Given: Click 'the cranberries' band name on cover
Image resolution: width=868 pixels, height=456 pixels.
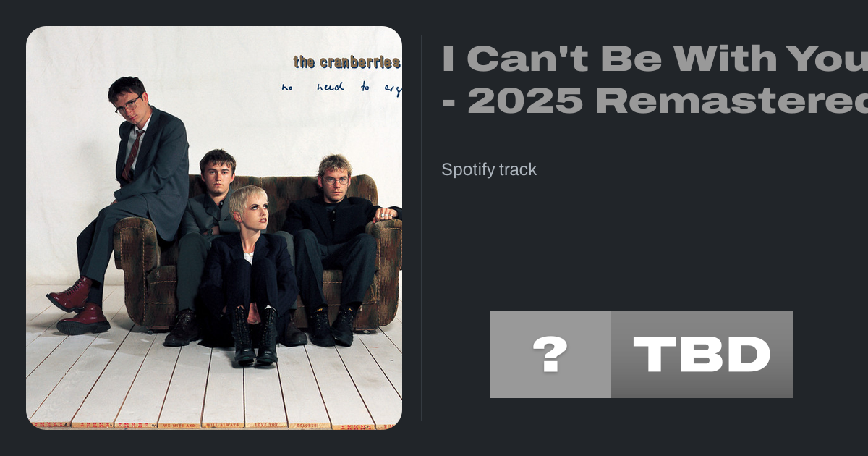Looking at the screenshot, I should (346, 62).
